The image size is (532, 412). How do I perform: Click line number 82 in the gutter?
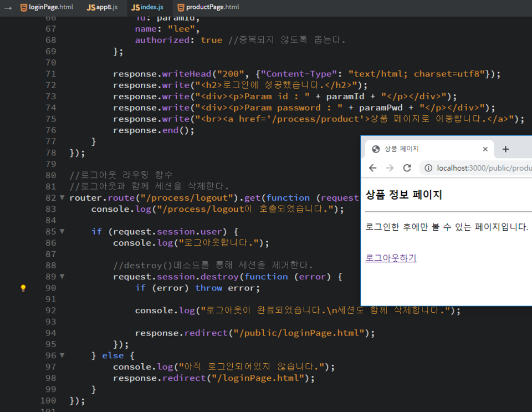(50, 198)
